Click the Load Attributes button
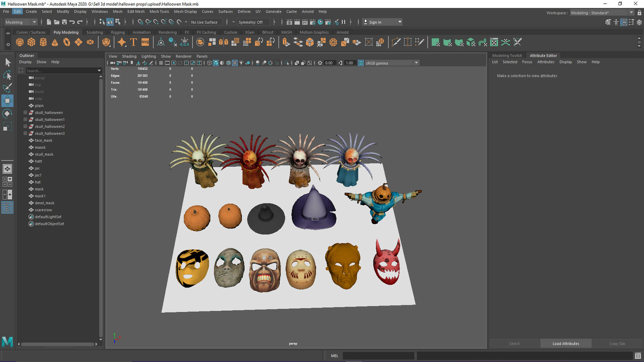Viewport: 644px width, 362px height. pyautogui.click(x=566, y=344)
